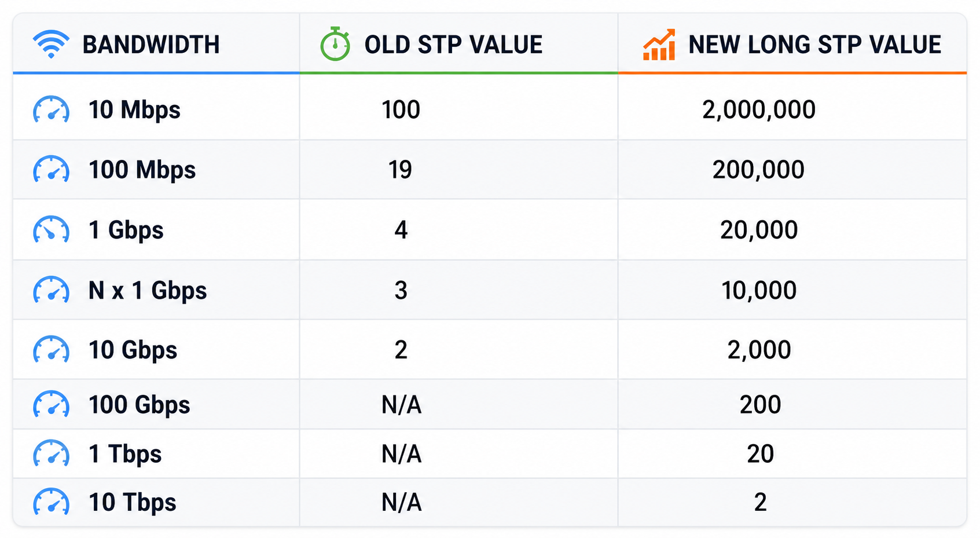Select the 1 Gbps bandwidth label
This screenshot has width=980, height=538.
[126, 230]
